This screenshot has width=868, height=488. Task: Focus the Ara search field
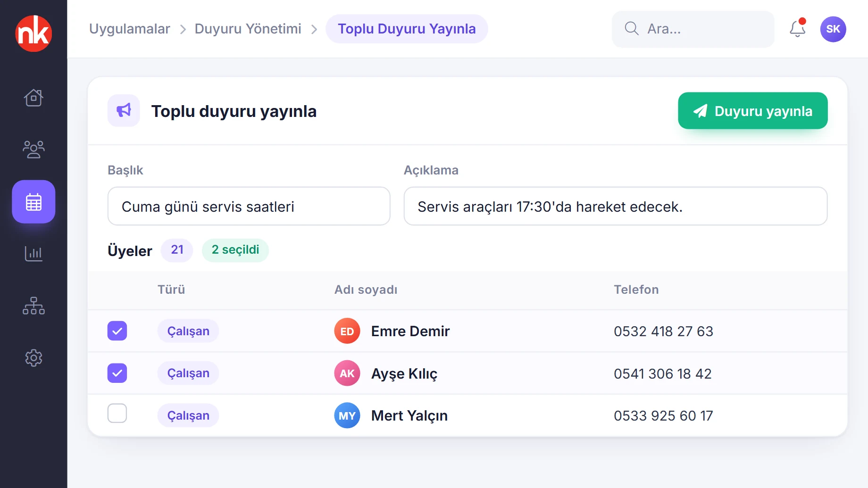pos(693,29)
